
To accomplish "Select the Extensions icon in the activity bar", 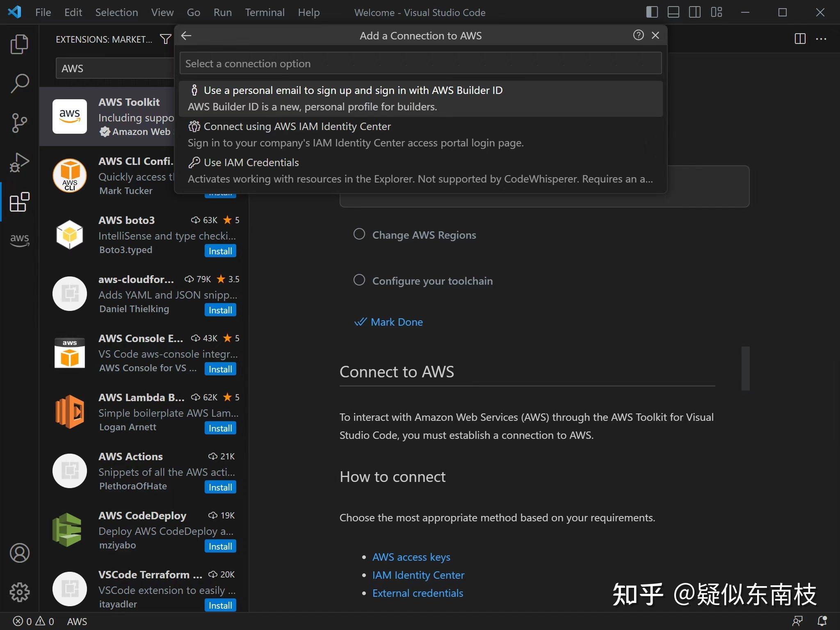I will coord(19,202).
